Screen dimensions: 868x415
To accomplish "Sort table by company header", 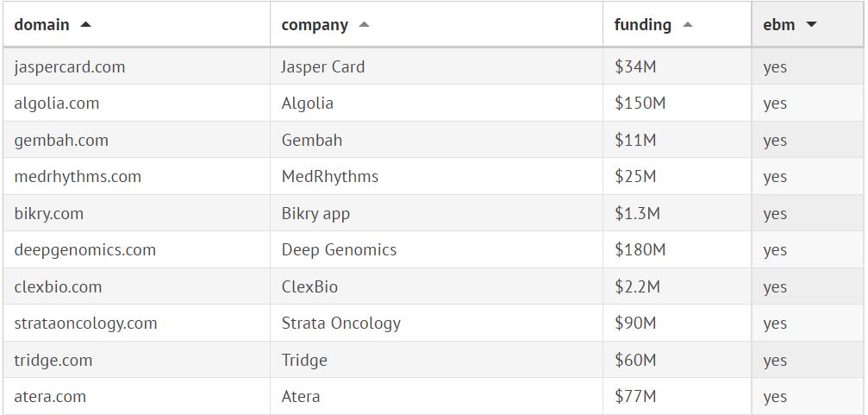I will click(315, 25).
